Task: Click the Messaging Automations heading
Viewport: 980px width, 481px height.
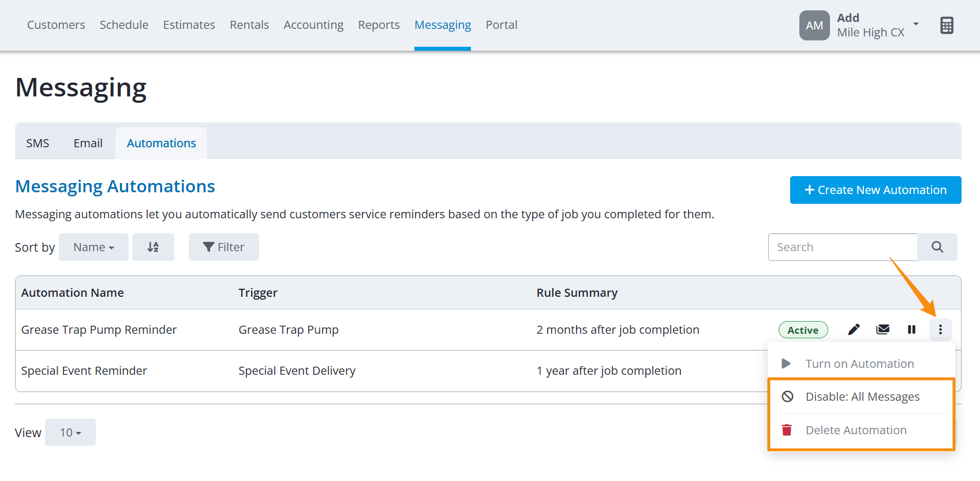Action: (115, 187)
